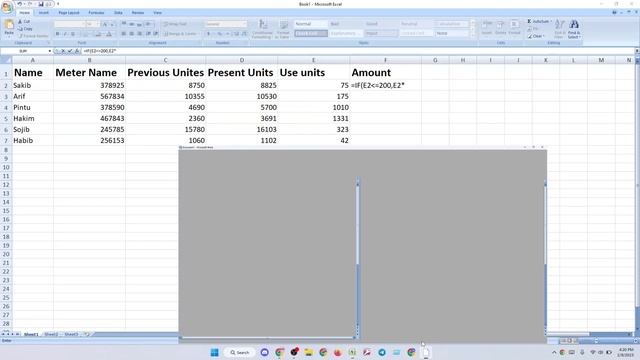Open the Name Box dropdown arrow
The image size is (640, 360).
coord(49,51)
